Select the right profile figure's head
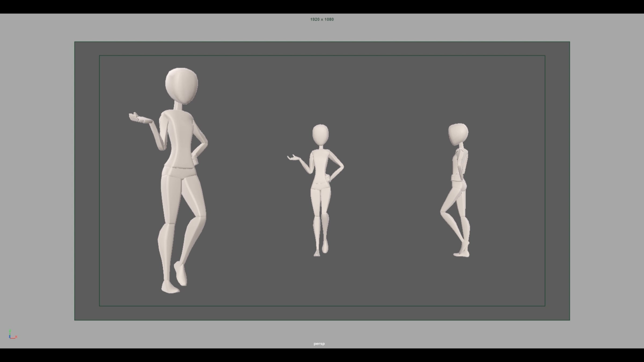 coord(458,134)
